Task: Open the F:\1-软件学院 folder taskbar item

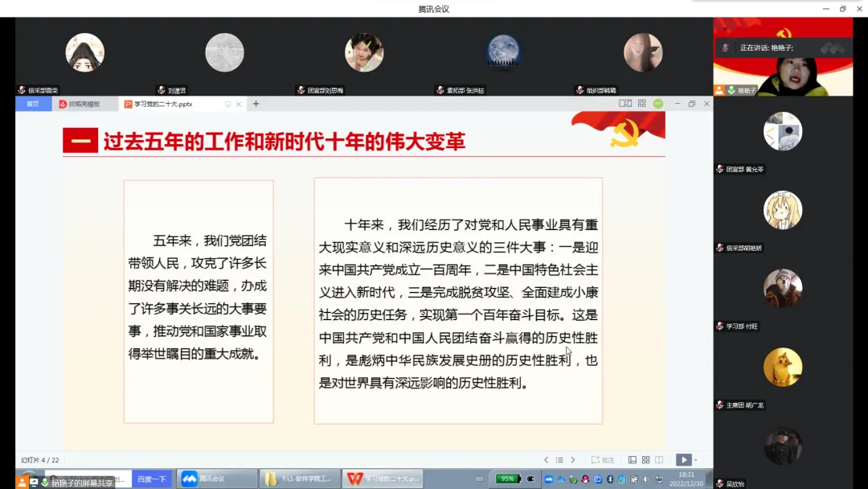Action: pos(300,479)
